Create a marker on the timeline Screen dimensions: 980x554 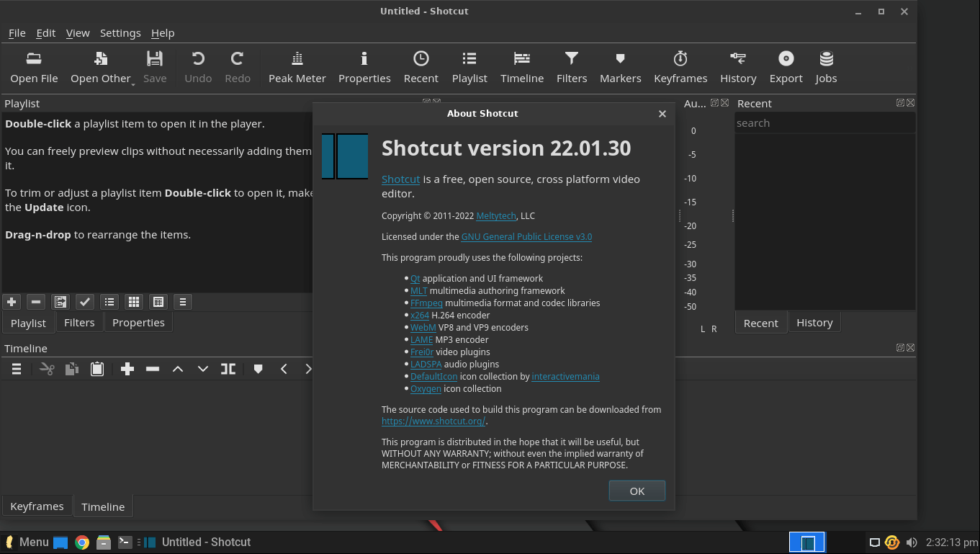259,368
